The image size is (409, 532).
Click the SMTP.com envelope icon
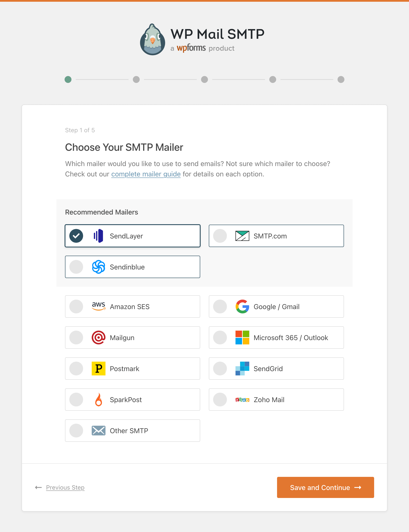[242, 236]
